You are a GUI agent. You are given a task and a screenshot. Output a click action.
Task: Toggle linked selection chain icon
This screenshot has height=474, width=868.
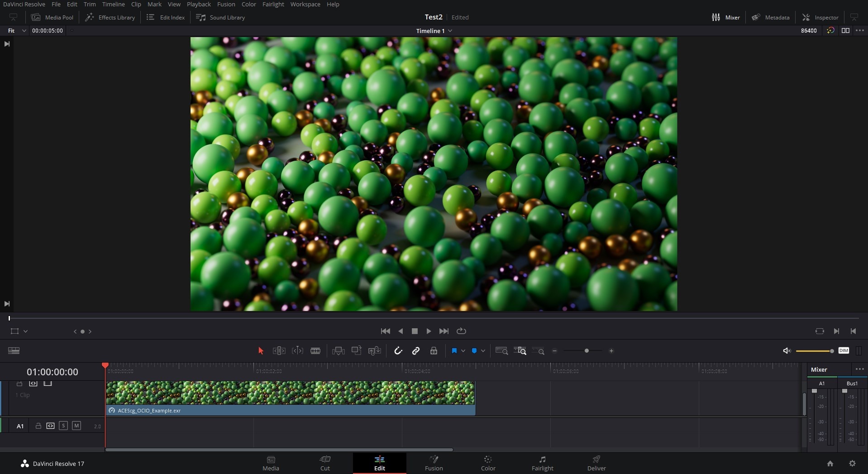pyautogui.click(x=416, y=351)
